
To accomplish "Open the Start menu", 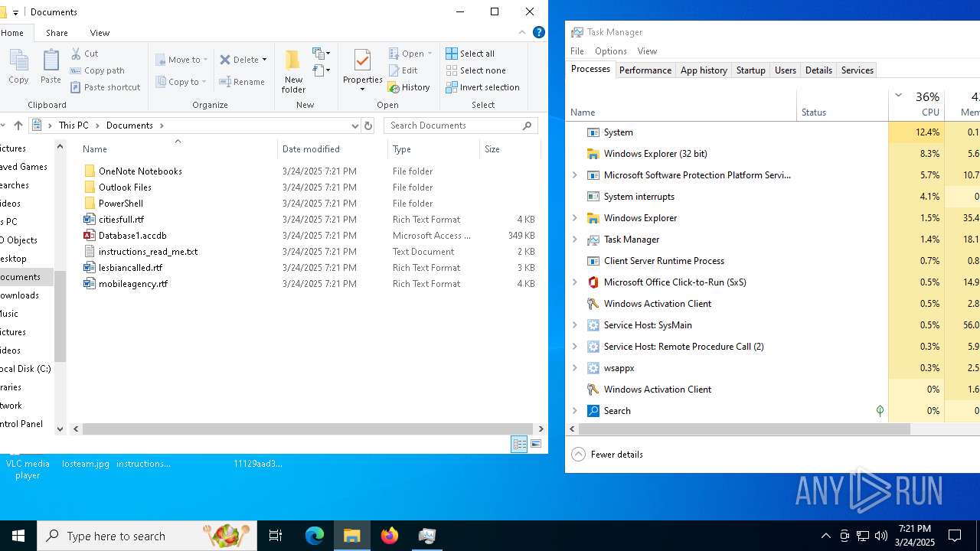I will tap(18, 536).
